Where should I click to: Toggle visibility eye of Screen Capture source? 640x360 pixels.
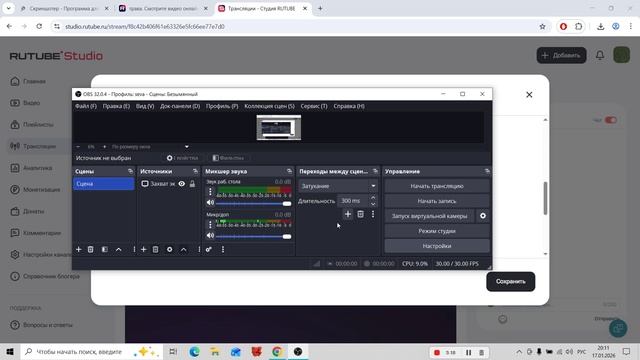pos(182,184)
